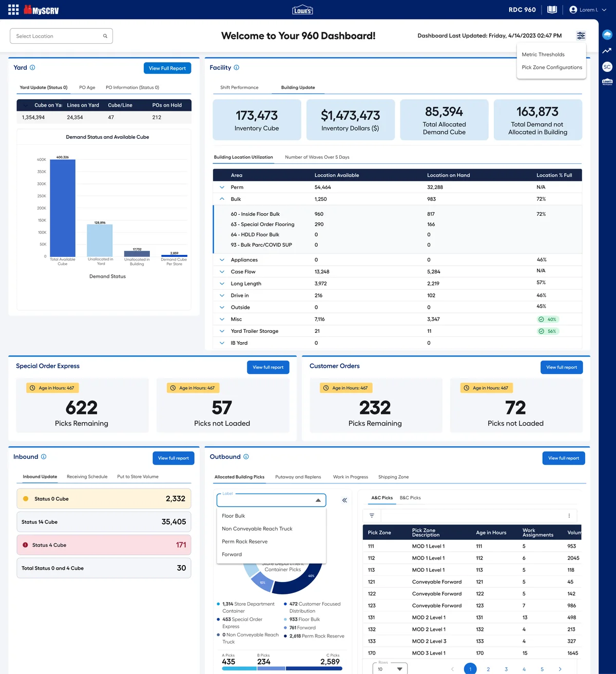This screenshot has width=616, height=674.
Task: Open Lowe's Workspace icon in sidebar
Action: (607, 82)
